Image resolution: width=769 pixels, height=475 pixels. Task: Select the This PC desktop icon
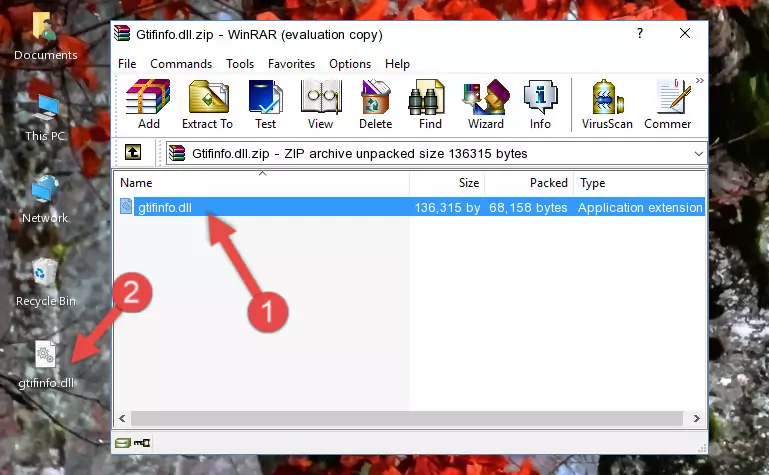click(x=45, y=118)
